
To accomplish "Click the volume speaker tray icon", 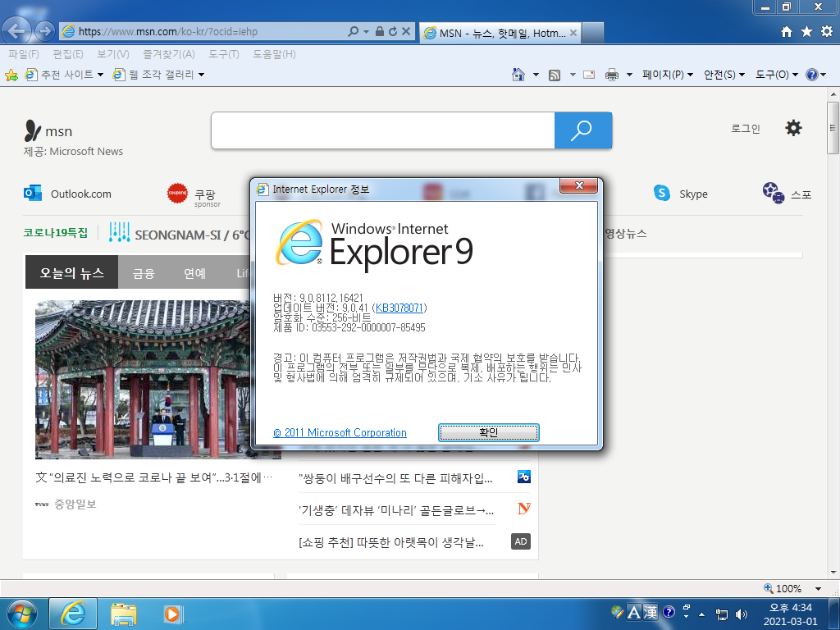I will pyautogui.click(x=741, y=614).
